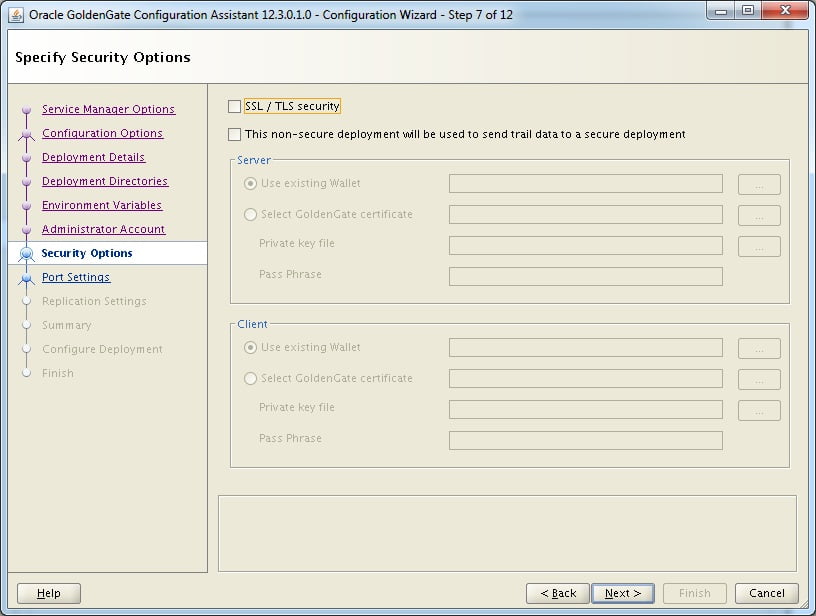The height and width of the screenshot is (616, 816).
Task: Click the Deployment Directories step bullet
Action: (x=27, y=182)
